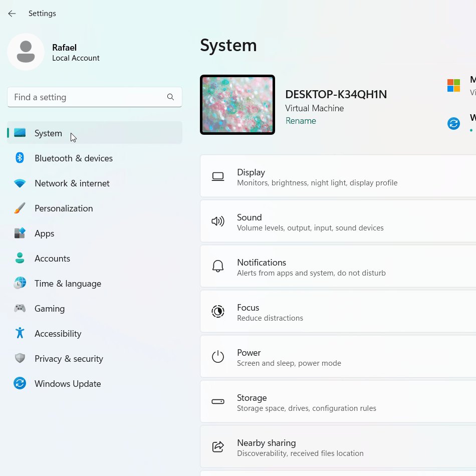This screenshot has height=476, width=476.
Task: Click the Personalization paintbrush icon
Action: coord(20,208)
